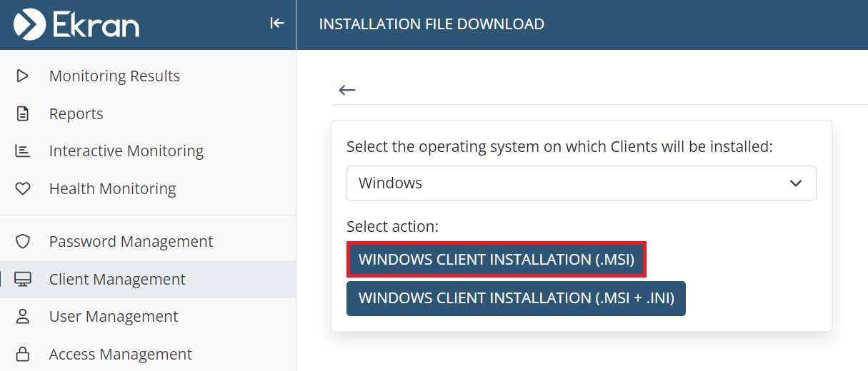Select User Management text in sidebar
The image size is (868, 371).
(x=114, y=316)
